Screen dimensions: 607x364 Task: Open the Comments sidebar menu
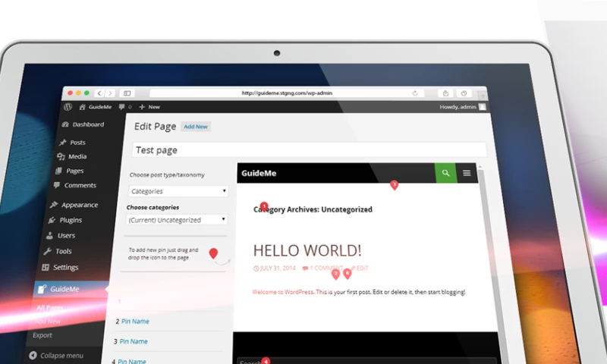point(74,185)
